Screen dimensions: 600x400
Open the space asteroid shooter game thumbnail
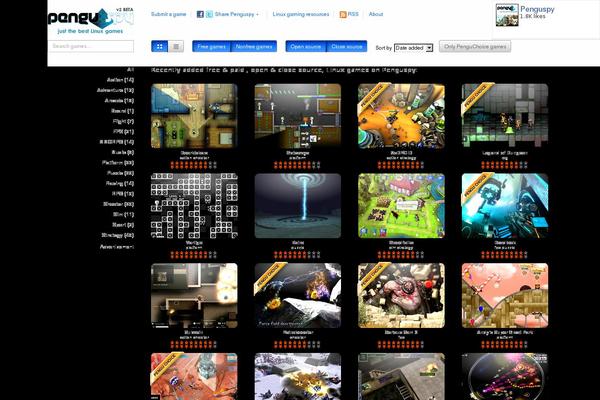click(298, 295)
